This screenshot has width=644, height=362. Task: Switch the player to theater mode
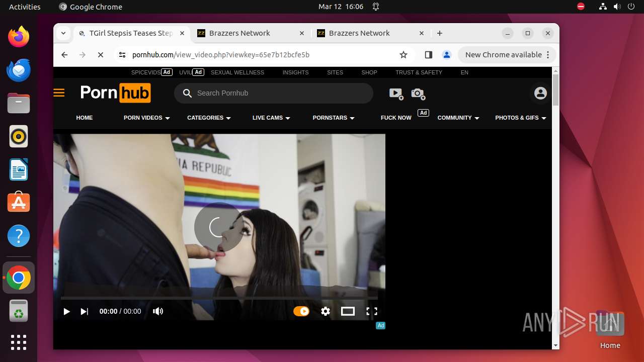pos(348,311)
